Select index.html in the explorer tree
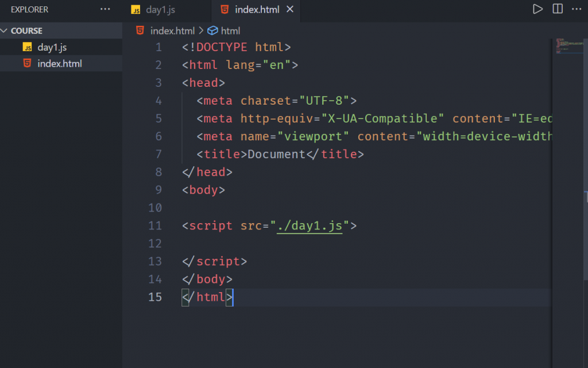Image resolution: width=588 pixels, height=368 pixels. coord(61,63)
